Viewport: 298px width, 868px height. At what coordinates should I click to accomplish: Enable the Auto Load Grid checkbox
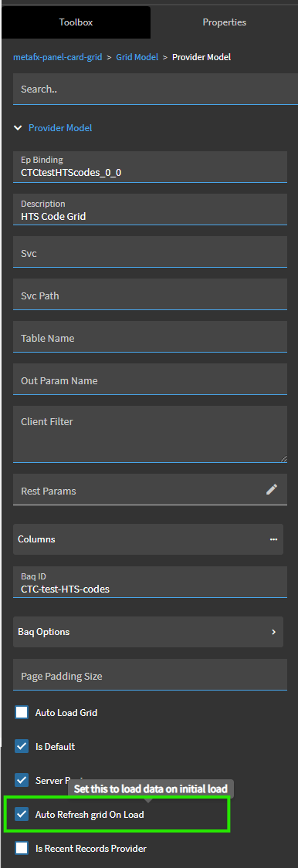click(22, 712)
